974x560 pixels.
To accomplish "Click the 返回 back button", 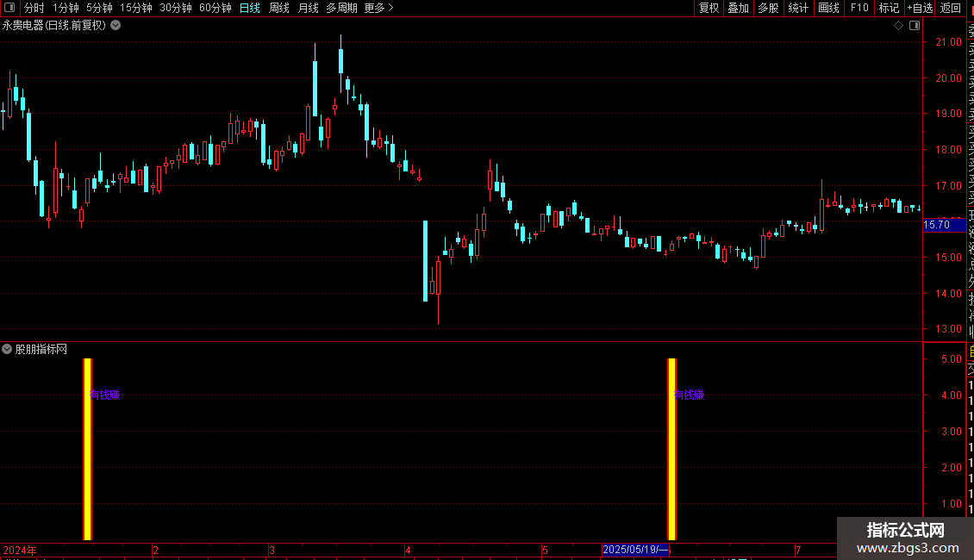I will tap(951, 8).
